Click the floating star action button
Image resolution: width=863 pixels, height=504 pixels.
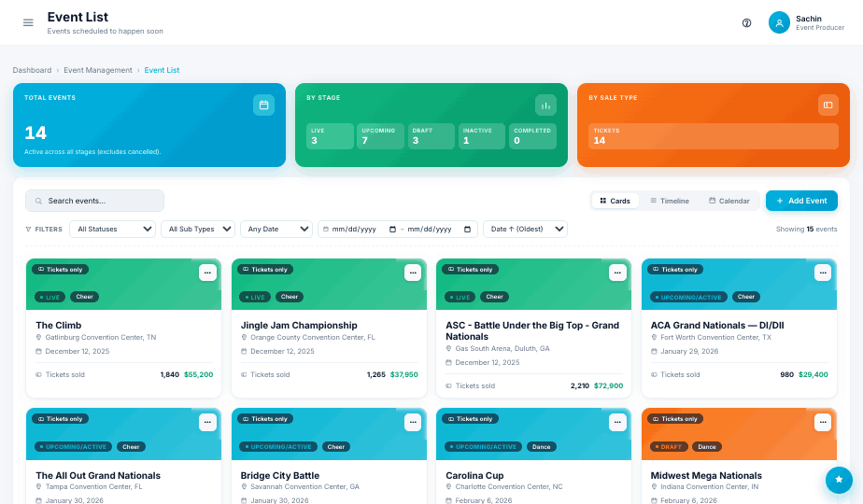[x=839, y=479]
